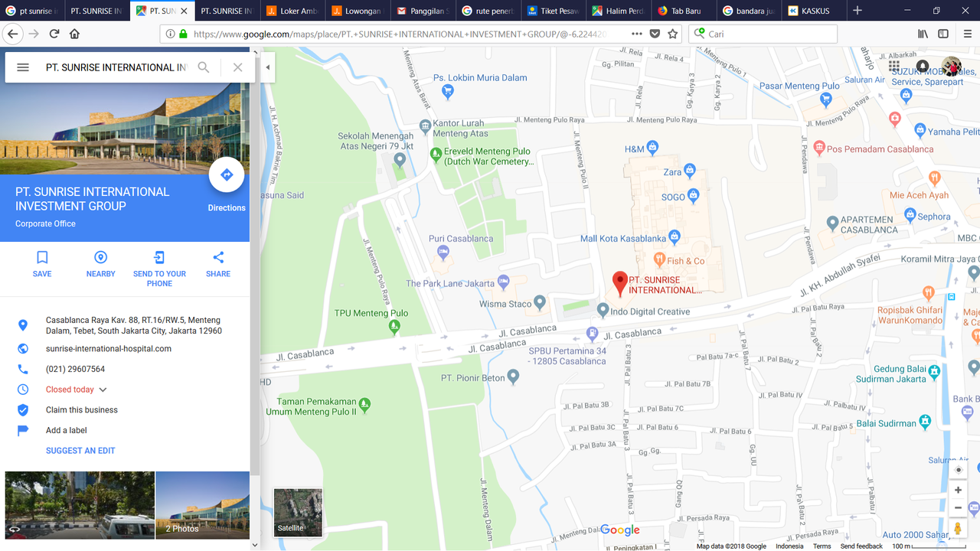Go to browser home page

click(x=74, y=34)
